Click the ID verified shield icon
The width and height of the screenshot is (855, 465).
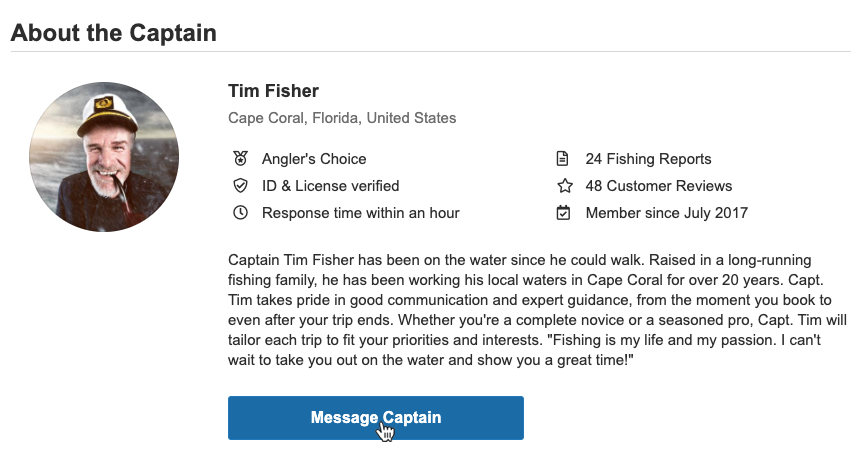coord(240,186)
